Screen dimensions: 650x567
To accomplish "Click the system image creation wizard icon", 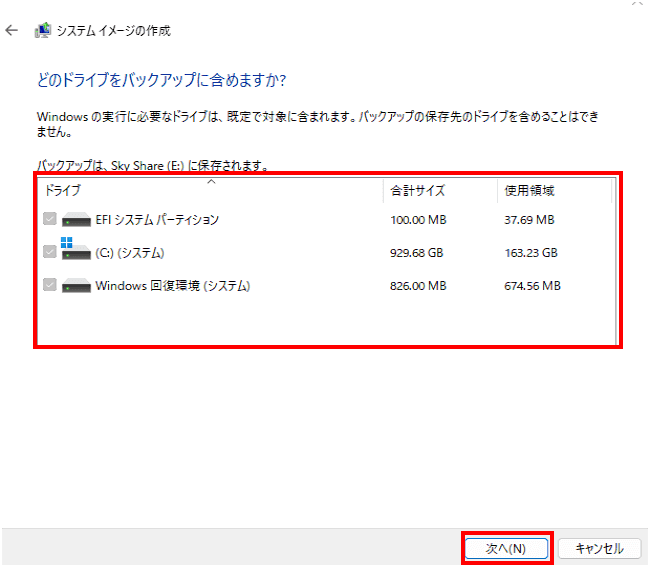I will click(x=43, y=30).
